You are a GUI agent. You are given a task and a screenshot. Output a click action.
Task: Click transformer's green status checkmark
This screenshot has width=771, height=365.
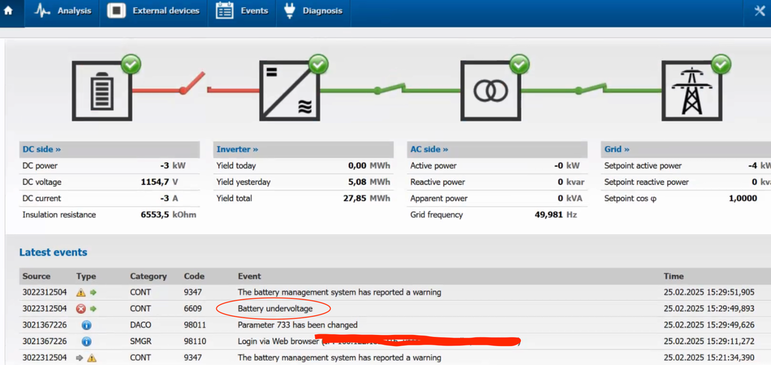pos(520,64)
